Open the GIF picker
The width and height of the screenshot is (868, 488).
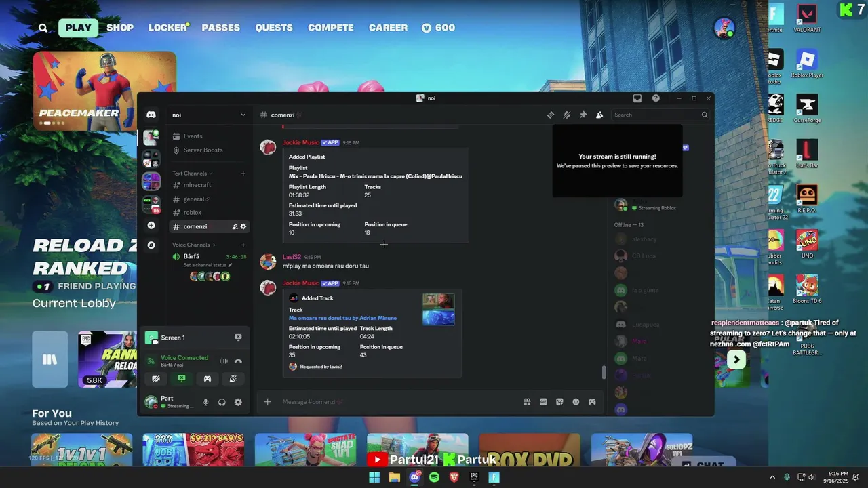[x=543, y=402]
